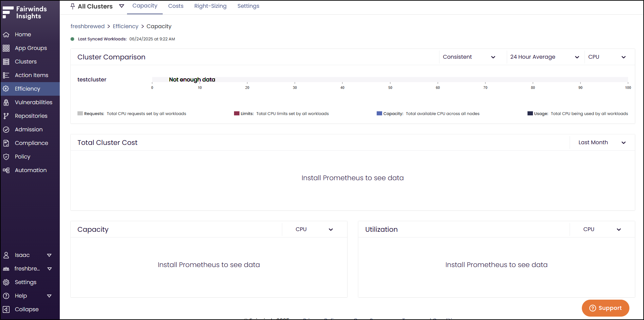Switch to the Costs tab
This screenshot has height=320, width=644.
pos(176,6)
